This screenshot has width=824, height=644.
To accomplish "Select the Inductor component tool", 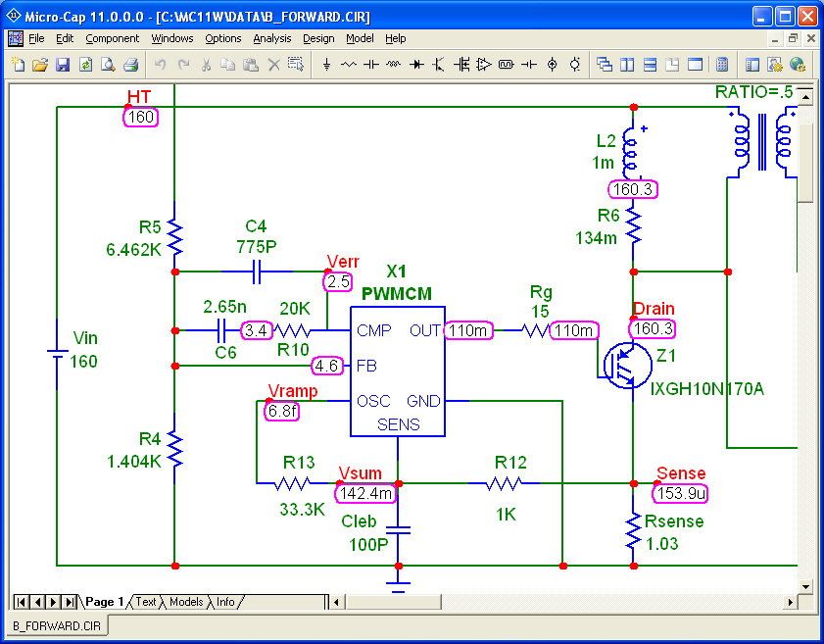I will pos(390,65).
